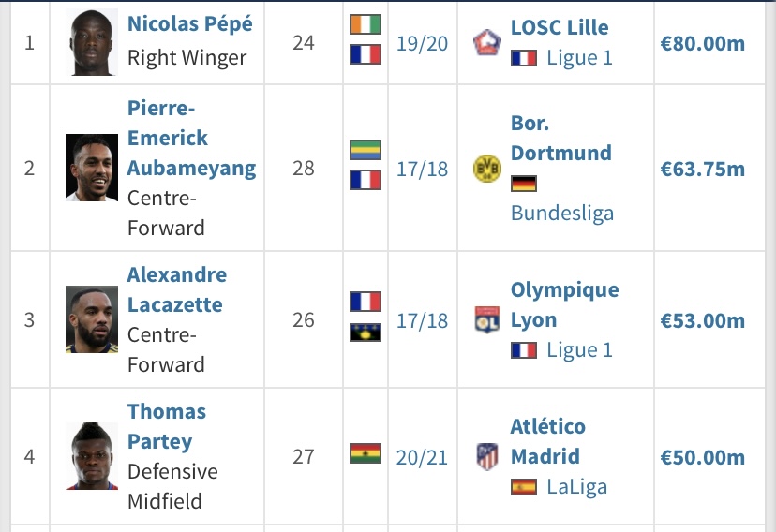Screen dimensions: 776x532
Task: Open the 20/21 season link
Action: point(422,457)
